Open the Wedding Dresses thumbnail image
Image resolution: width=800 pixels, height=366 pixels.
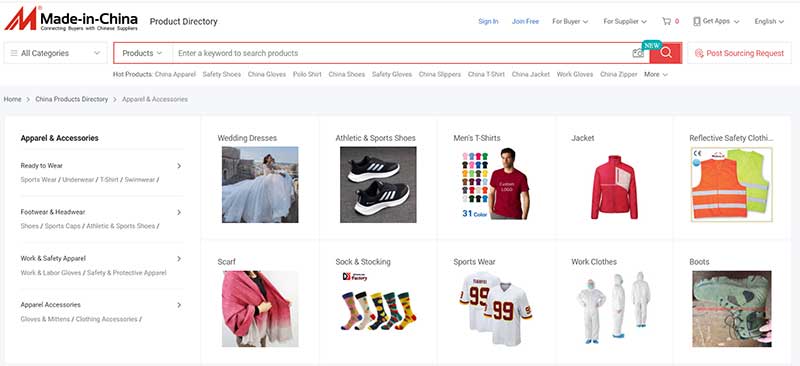(260, 185)
